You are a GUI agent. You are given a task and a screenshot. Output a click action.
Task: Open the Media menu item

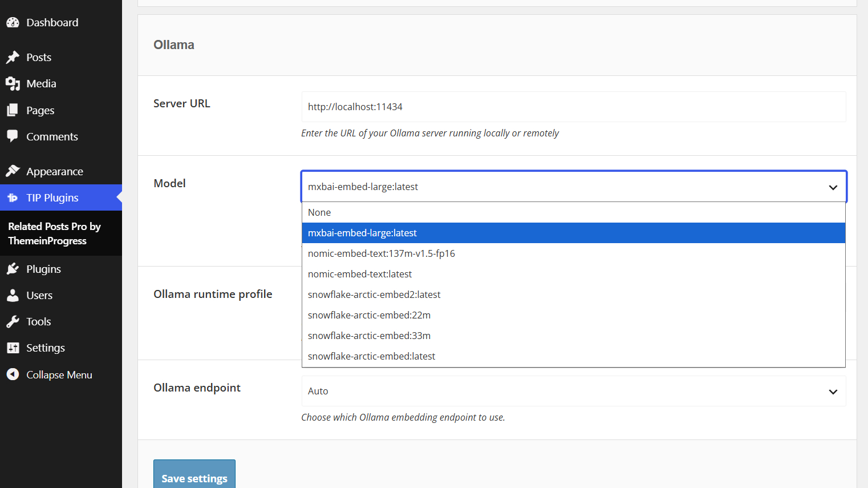[61, 84]
